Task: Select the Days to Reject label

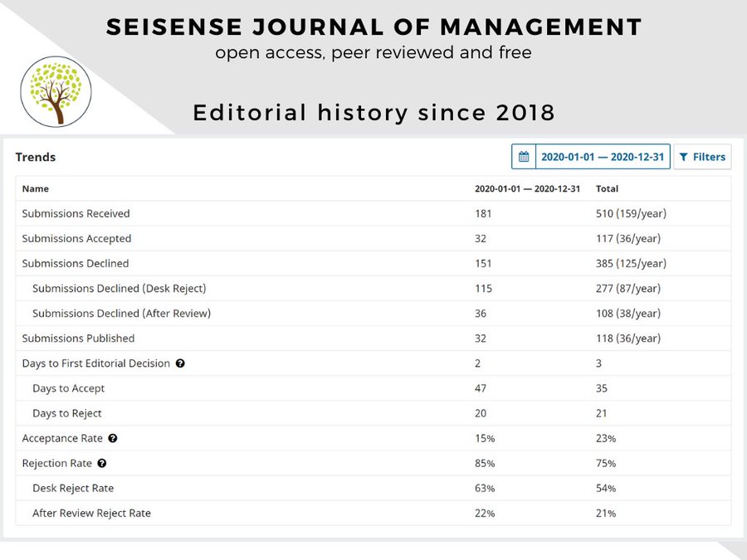Action: (67, 413)
